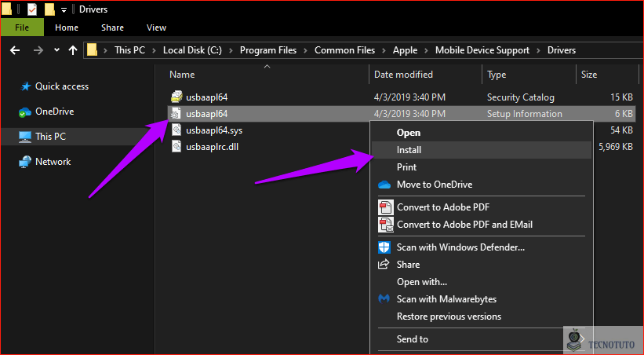The image size is (644, 355).
Task: Navigate to Common Files breadcrumb
Action: click(x=344, y=50)
